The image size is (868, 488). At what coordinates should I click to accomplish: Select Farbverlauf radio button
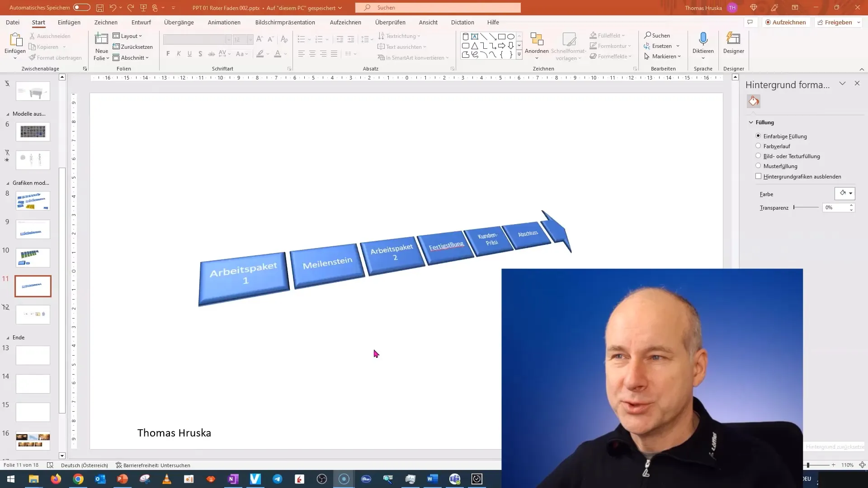coord(758,145)
